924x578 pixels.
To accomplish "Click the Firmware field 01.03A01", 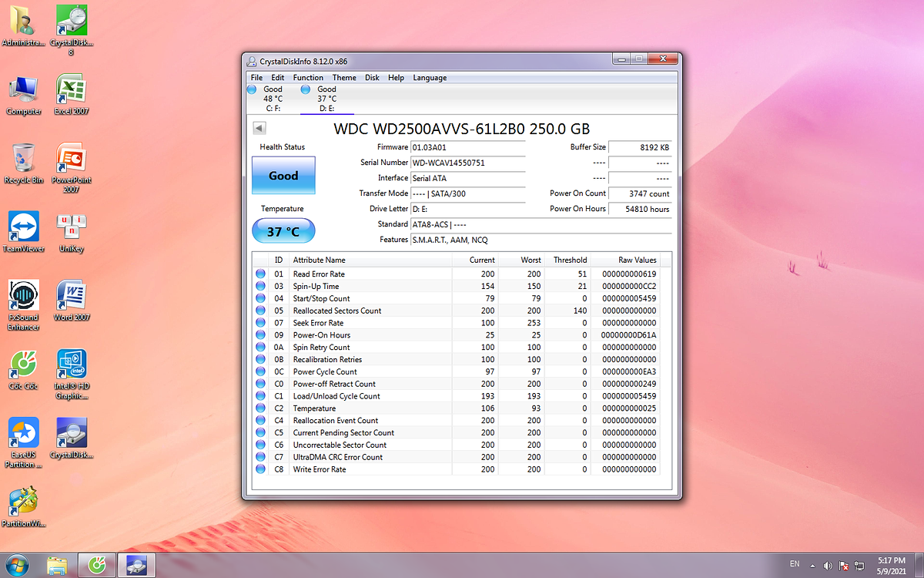I will [x=468, y=147].
